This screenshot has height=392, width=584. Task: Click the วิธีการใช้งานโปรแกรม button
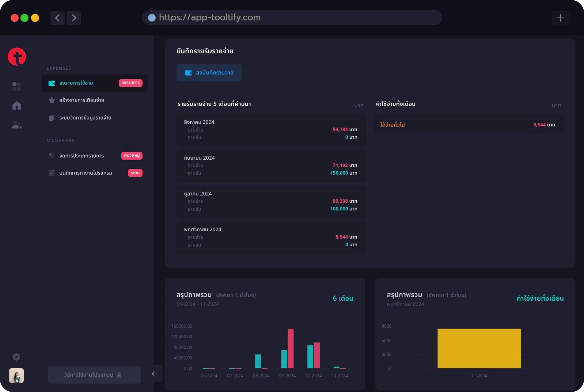[94, 375]
